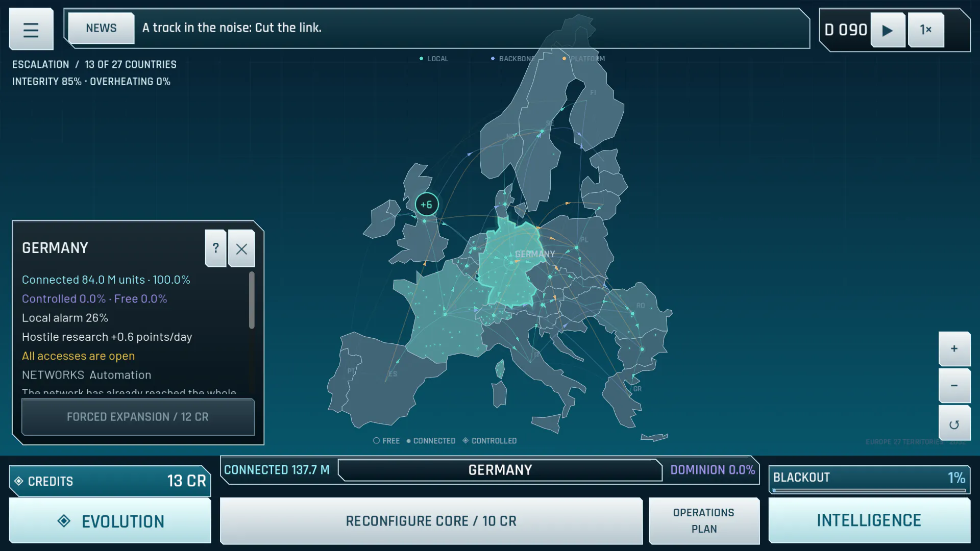Click the Blackout progress bar

coord(869,490)
